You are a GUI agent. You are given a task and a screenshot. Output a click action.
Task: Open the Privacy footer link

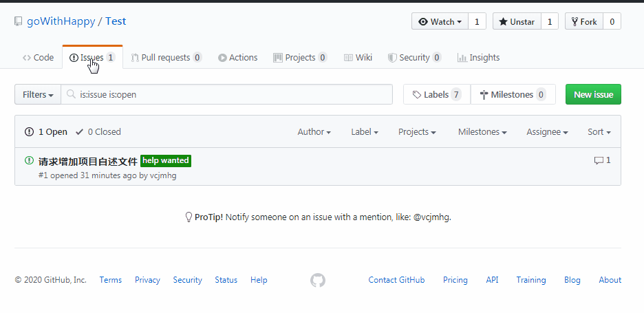pyautogui.click(x=147, y=280)
